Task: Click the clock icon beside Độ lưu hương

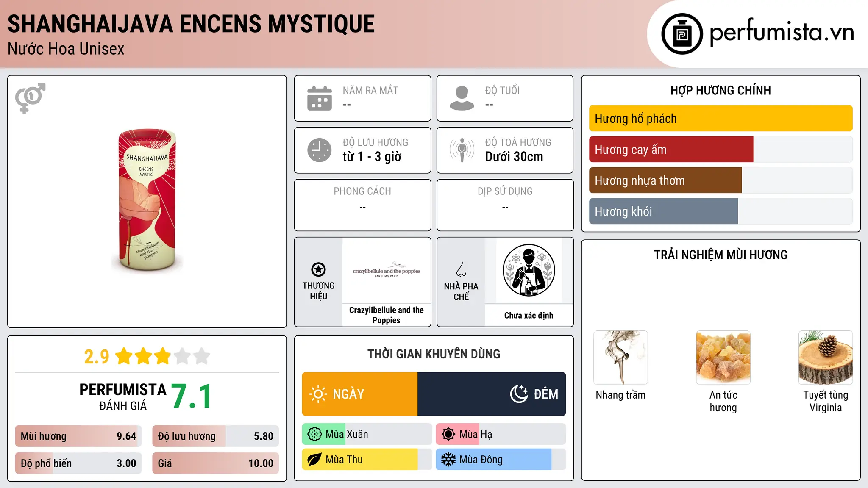Action: click(320, 150)
